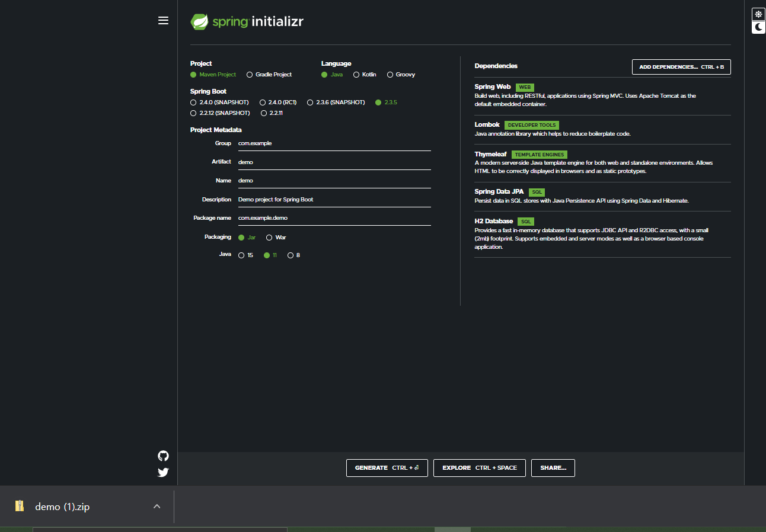Select Spring Boot 2.3.6 (SNAPSHOT)
This screenshot has width=766, height=532.
tap(336, 102)
